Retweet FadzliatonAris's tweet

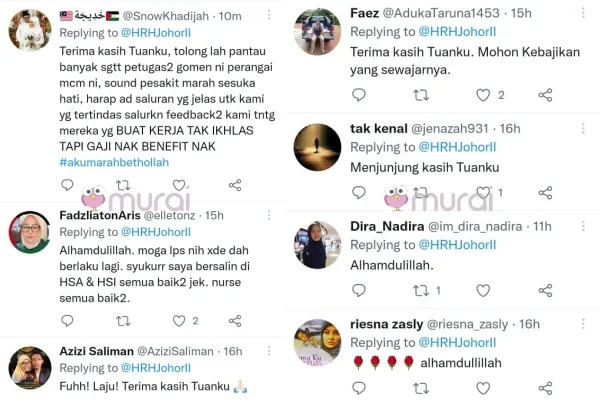click(x=123, y=321)
